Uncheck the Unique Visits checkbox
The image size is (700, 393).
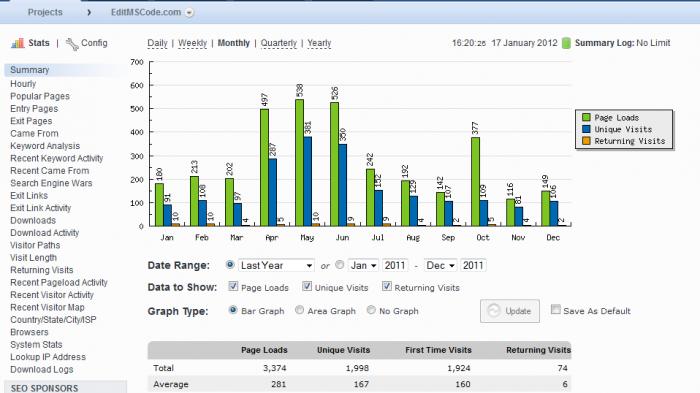click(307, 287)
